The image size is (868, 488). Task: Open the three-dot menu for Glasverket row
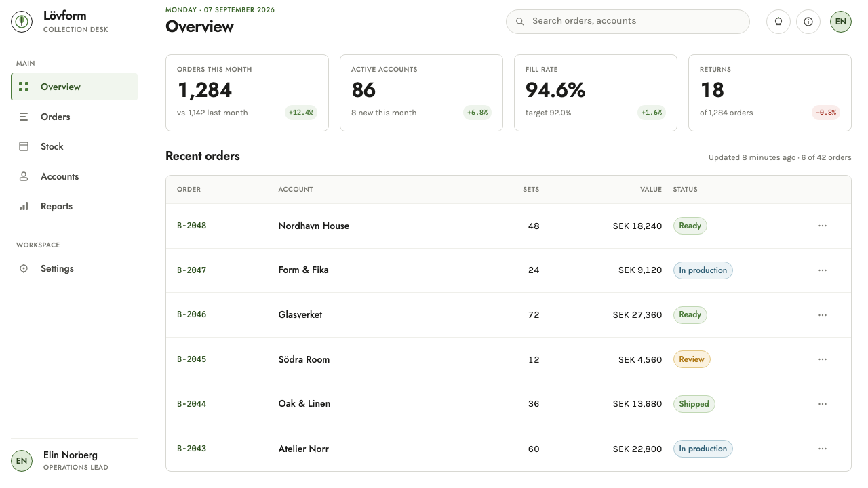pyautogui.click(x=823, y=314)
